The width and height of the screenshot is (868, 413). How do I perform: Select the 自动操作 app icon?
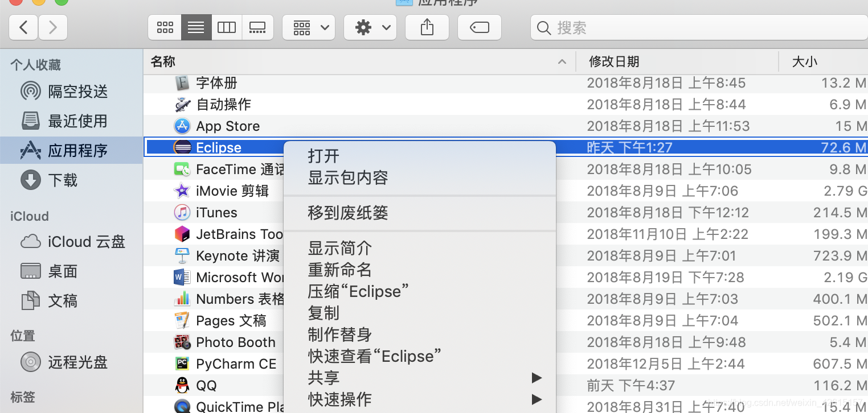182,104
